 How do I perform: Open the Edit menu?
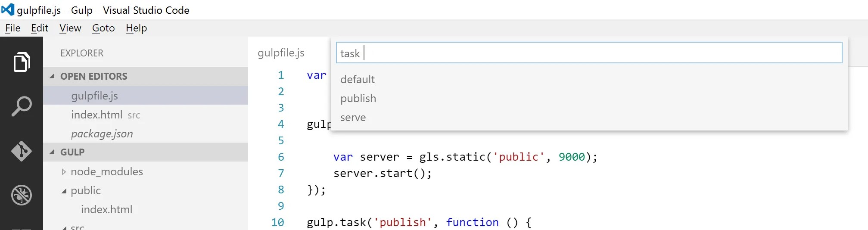click(40, 28)
